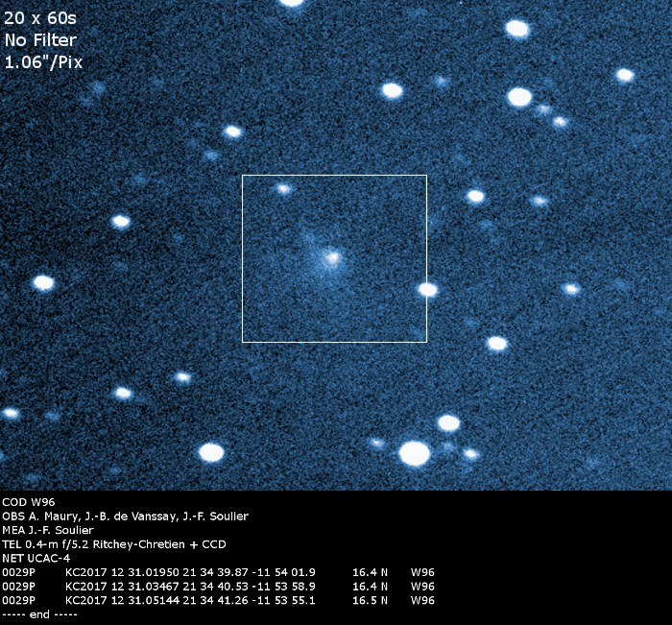Click the '1.06"/Pix' scale label
Screen dimensions: 672x625
(x=43, y=62)
